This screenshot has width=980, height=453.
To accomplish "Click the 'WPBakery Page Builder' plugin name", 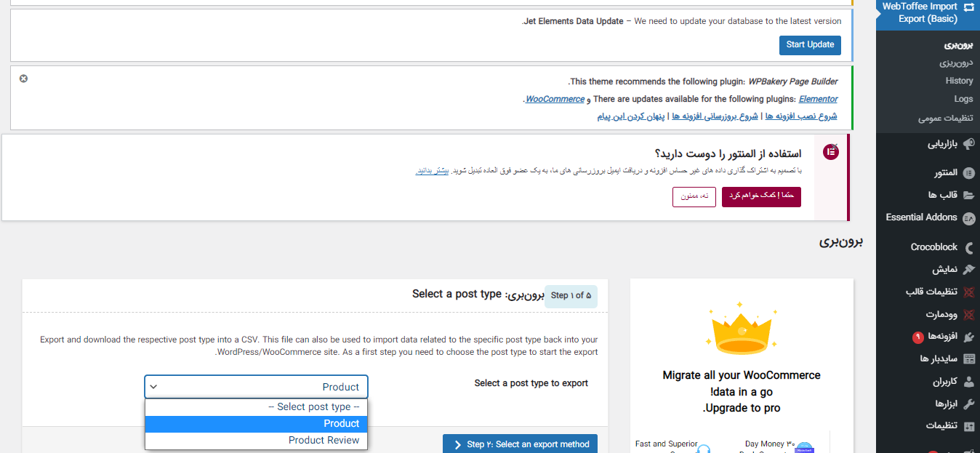I will 793,81.
